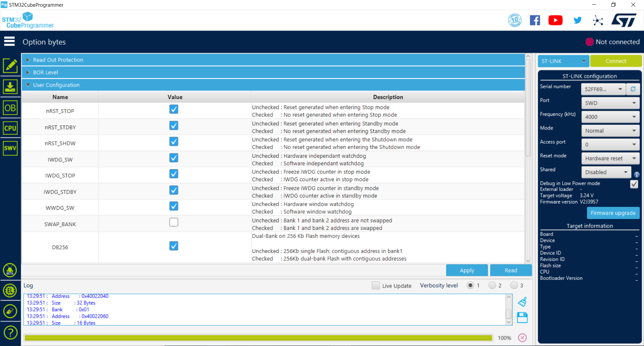Open the memory edit pencil icon

point(10,66)
